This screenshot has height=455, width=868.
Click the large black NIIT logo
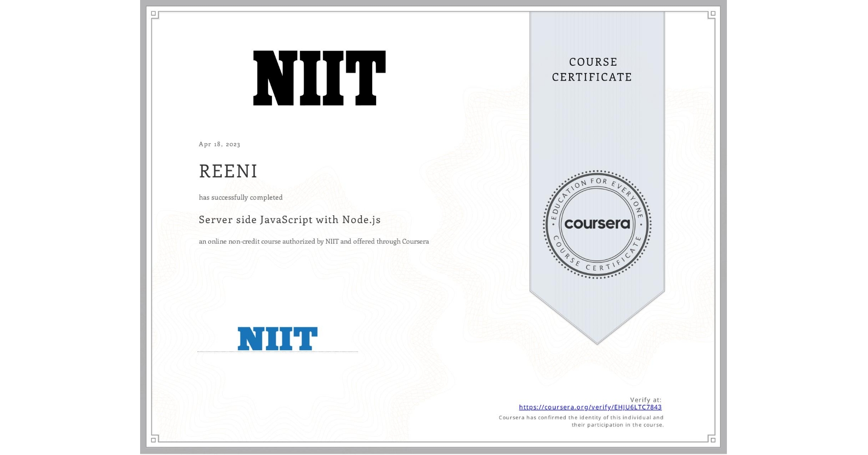click(319, 78)
